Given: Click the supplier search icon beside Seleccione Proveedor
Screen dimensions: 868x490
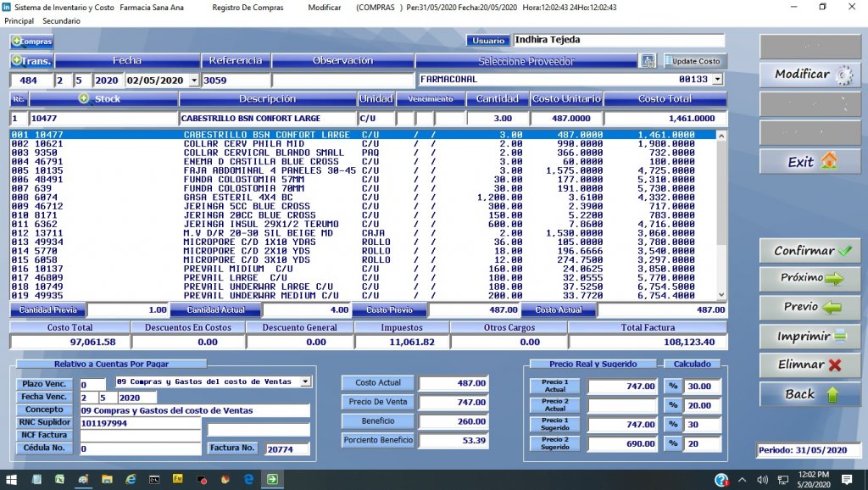Looking at the screenshot, I should pos(648,60).
